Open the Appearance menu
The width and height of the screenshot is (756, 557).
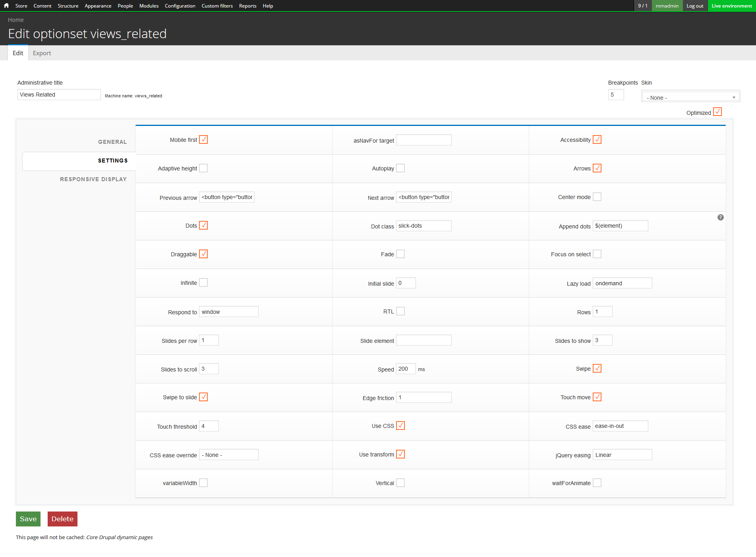98,6
